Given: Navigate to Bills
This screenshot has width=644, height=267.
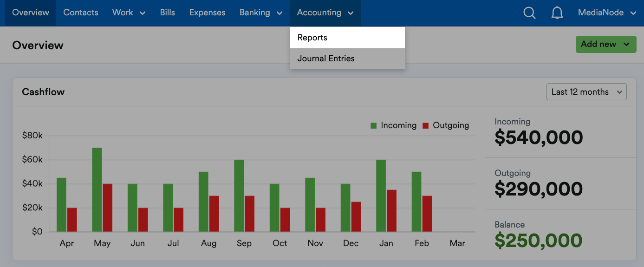Looking at the screenshot, I should point(167,13).
